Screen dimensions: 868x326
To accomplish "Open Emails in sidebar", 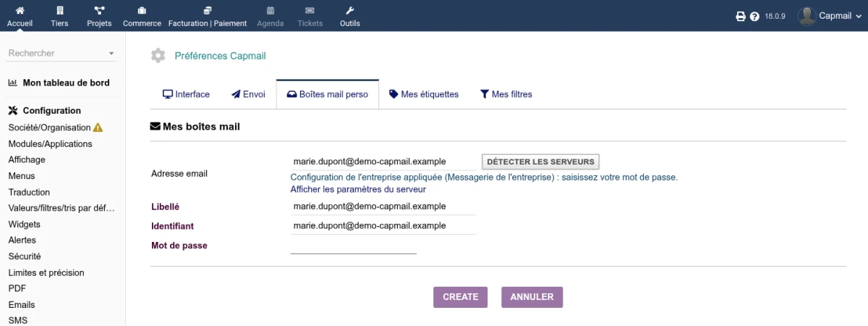I will point(22,304).
